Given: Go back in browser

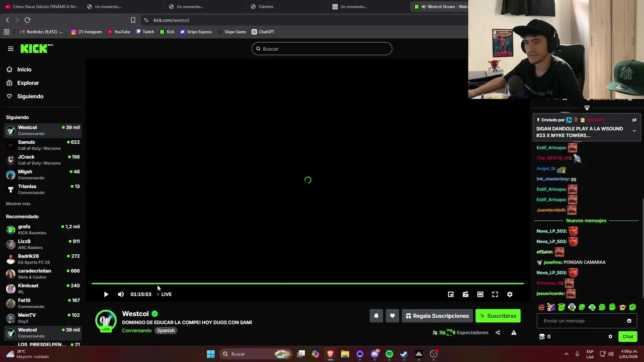Looking at the screenshot, I should 7,20.
